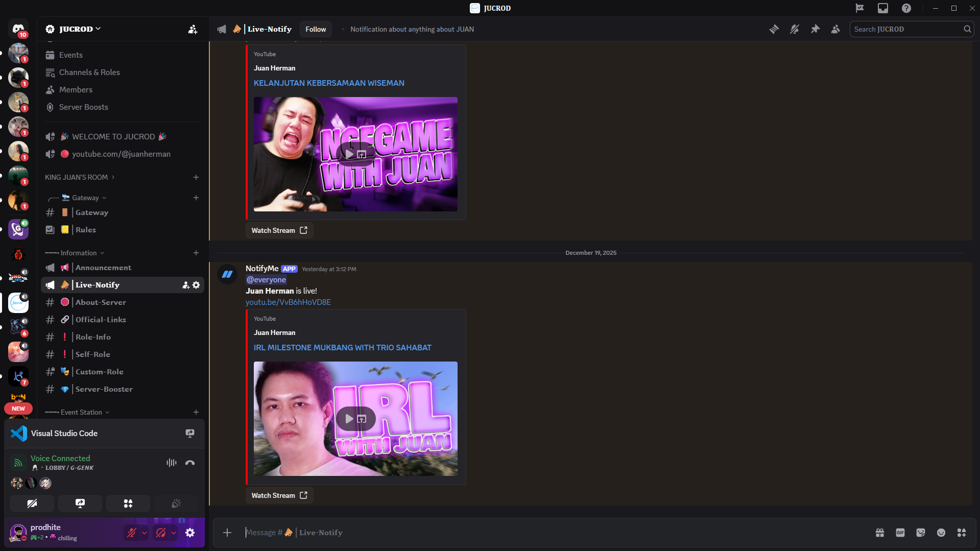Open the WELCOME TO JUCROD channel
This screenshot has height=551, width=980.
(123, 137)
